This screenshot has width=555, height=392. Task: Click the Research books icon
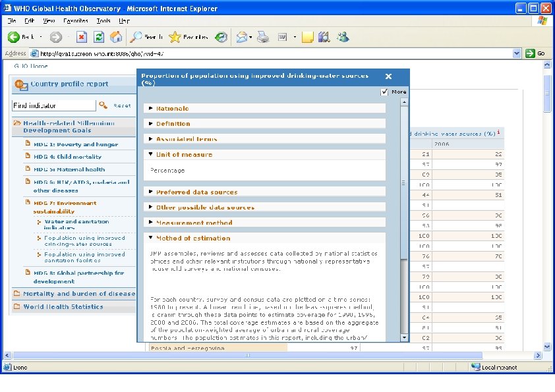click(x=324, y=37)
